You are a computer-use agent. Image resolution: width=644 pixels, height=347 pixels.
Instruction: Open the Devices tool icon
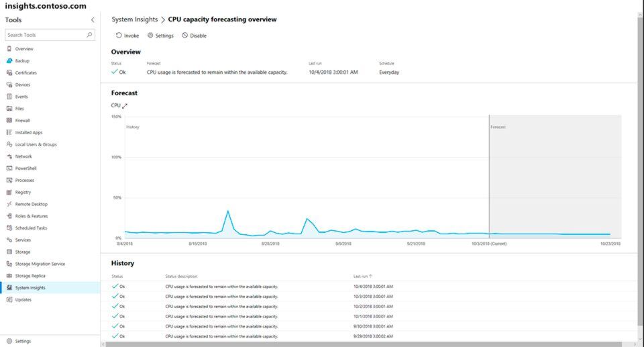click(x=9, y=85)
